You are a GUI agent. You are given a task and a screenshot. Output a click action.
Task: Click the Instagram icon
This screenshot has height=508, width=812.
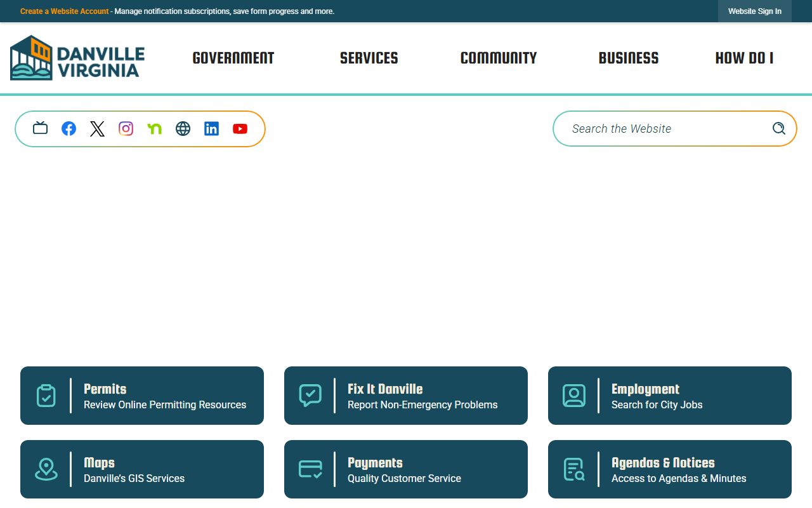[x=126, y=129]
